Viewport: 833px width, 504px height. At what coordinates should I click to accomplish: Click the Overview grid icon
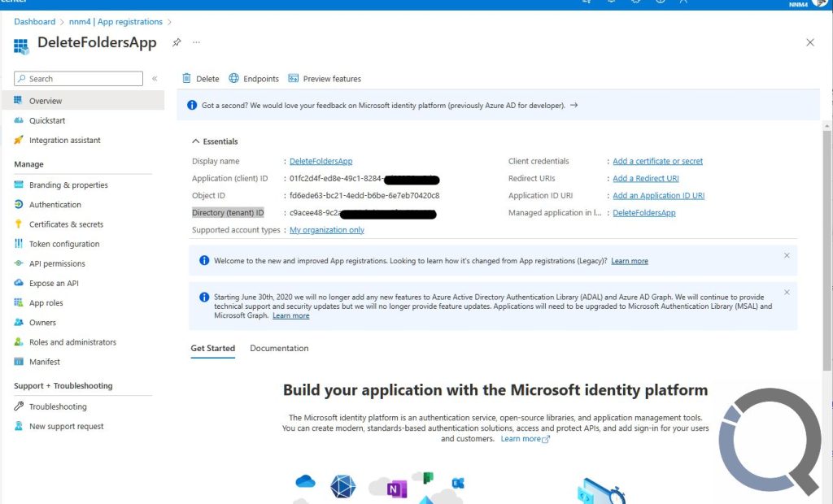pyautogui.click(x=19, y=100)
